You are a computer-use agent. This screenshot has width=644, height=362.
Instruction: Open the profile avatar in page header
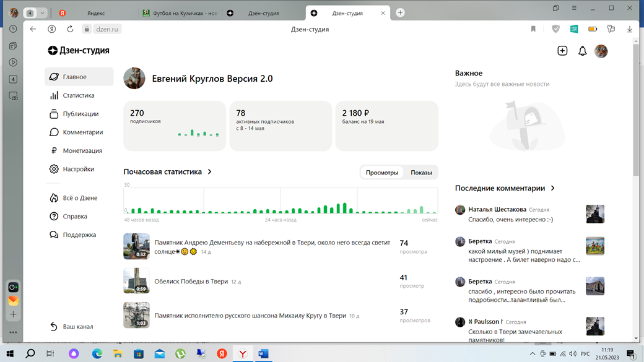[601, 51]
